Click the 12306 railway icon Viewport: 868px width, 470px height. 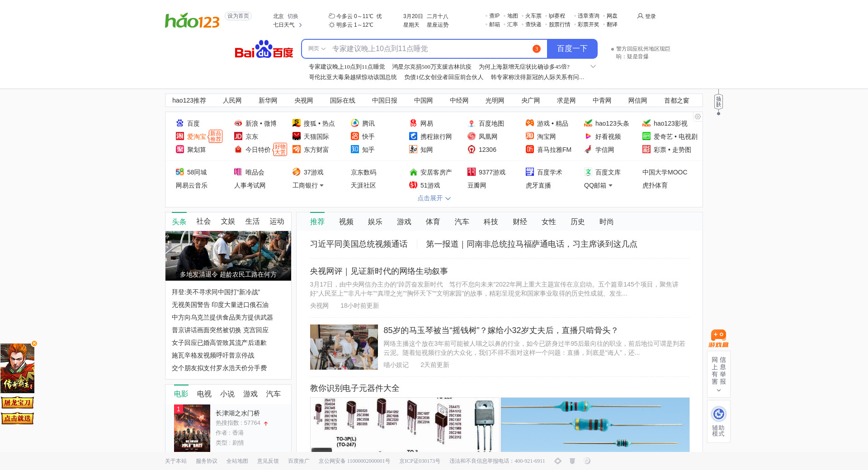(x=472, y=150)
